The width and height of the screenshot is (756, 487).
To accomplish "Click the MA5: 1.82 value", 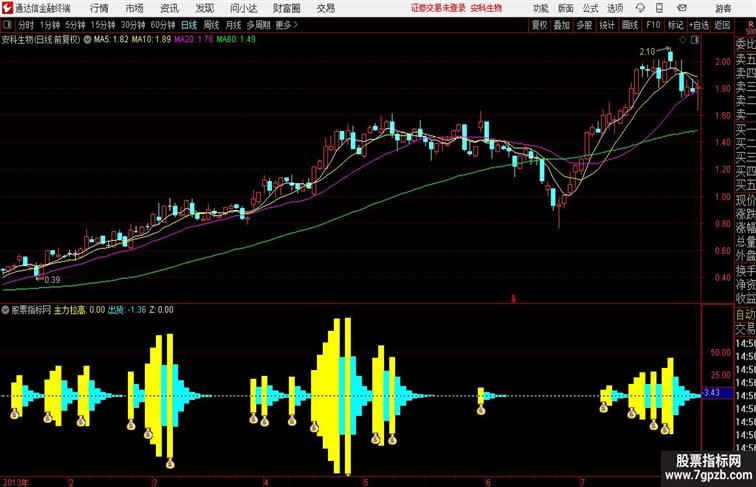I will tap(111, 40).
